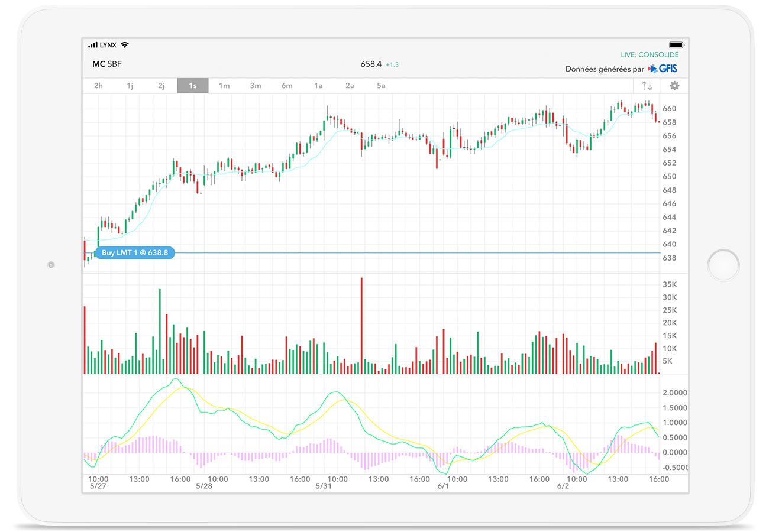Open the 2a timeframe

tap(350, 86)
